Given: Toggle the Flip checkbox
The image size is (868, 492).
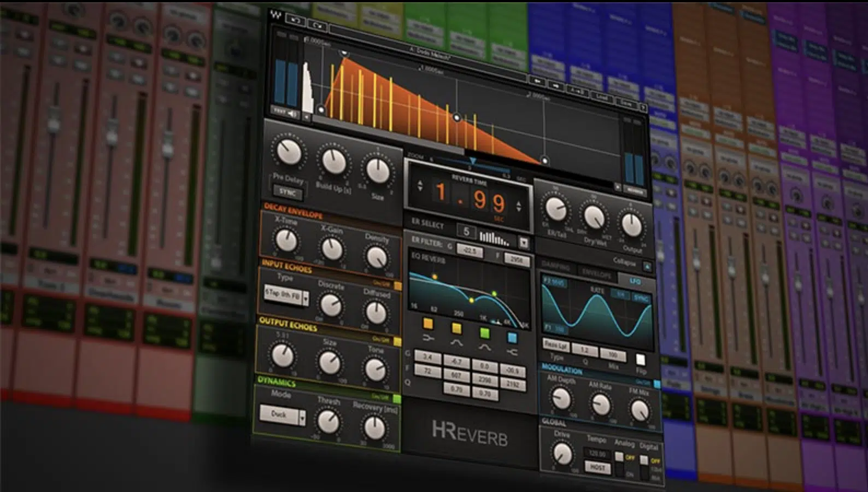Looking at the screenshot, I should [641, 360].
